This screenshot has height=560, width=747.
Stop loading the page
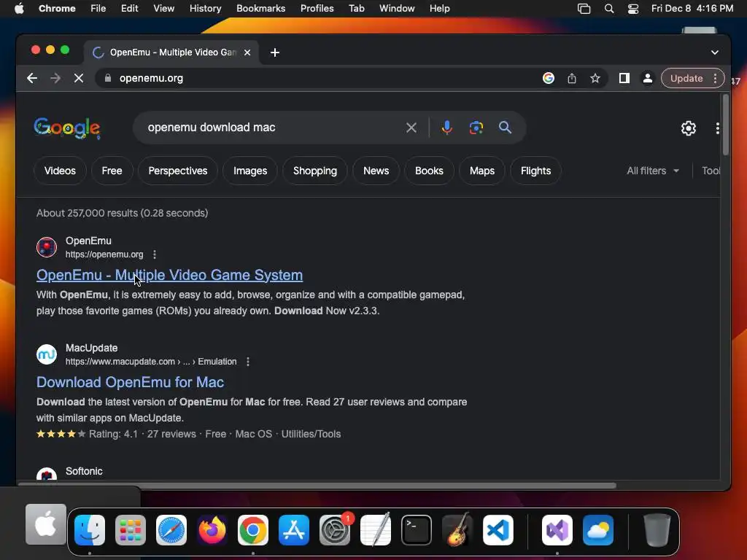point(79,78)
